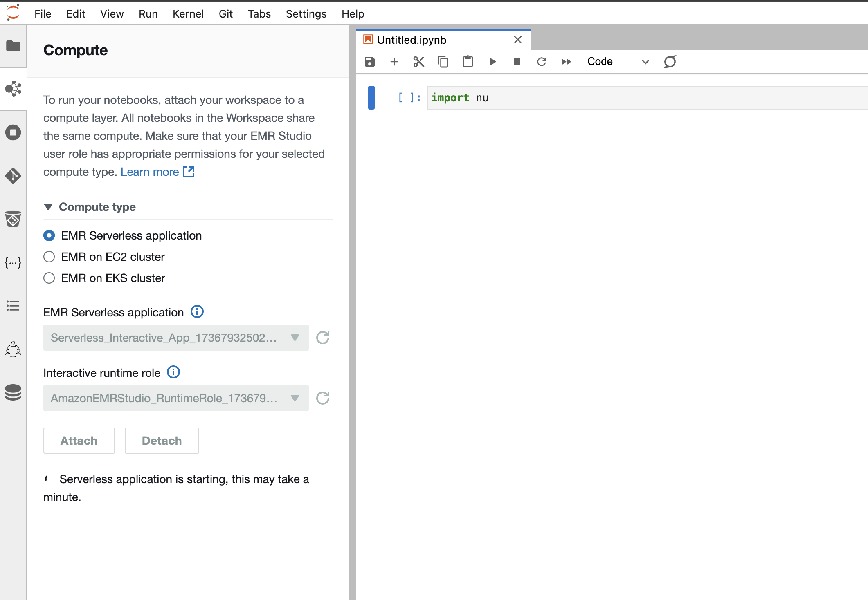Open the S3 bucket browser sidebar icon
Viewport: 868px width, 600px height.
pyautogui.click(x=13, y=219)
